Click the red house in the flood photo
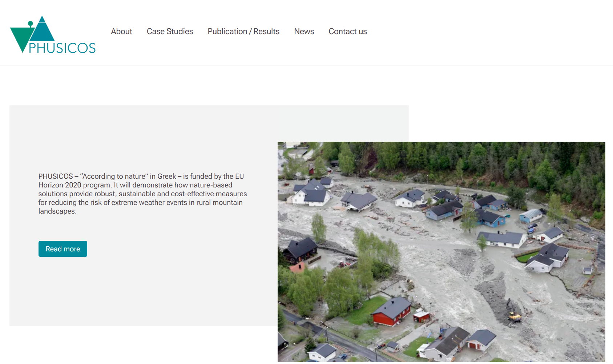613x364 pixels. (x=392, y=312)
